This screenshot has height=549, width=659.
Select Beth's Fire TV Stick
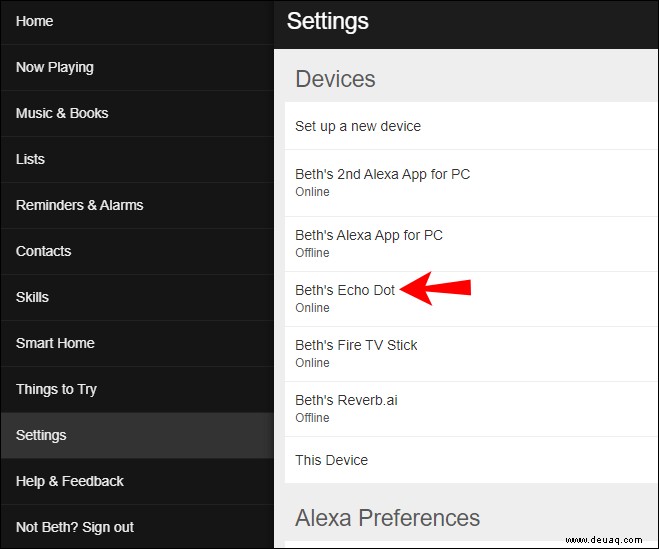(471, 354)
